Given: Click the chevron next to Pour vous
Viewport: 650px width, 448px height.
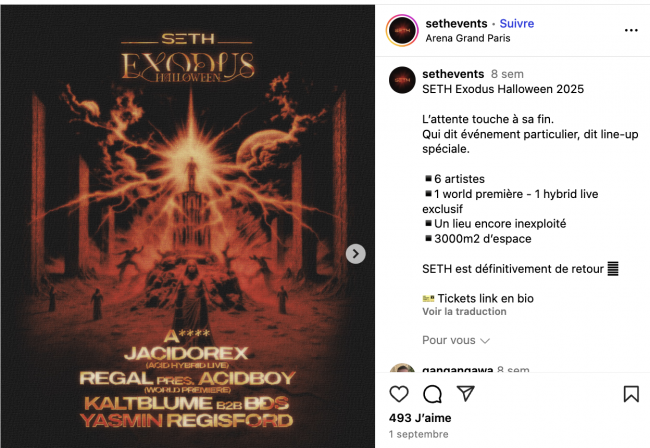Looking at the screenshot, I should [x=485, y=341].
